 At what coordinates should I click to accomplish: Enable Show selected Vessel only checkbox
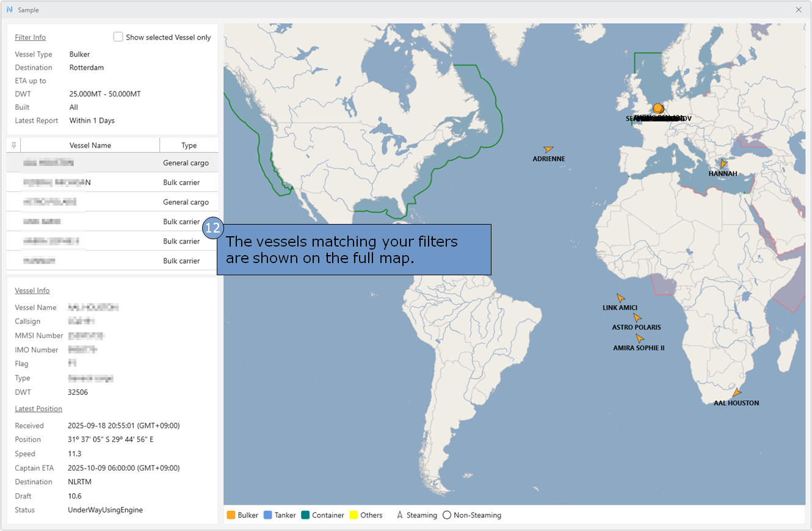coord(118,37)
